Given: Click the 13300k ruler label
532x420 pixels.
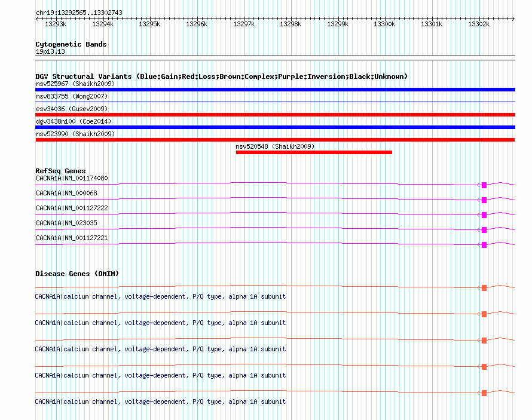Looking at the screenshot, I should (384, 24).
